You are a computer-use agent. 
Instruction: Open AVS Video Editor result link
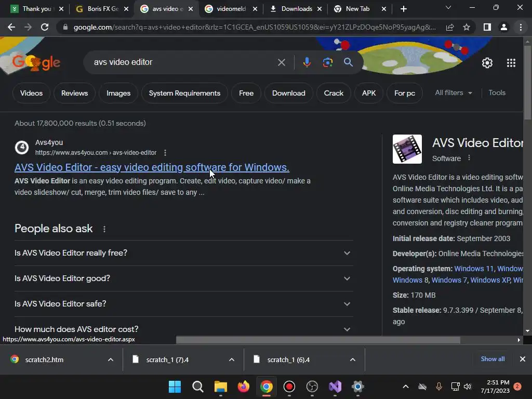(x=152, y=167)
